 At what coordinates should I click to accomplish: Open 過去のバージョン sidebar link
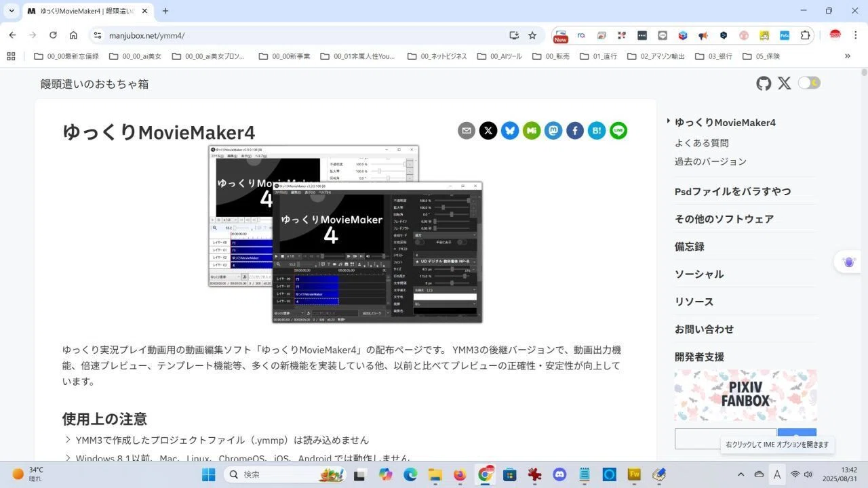tap(711, 161)
